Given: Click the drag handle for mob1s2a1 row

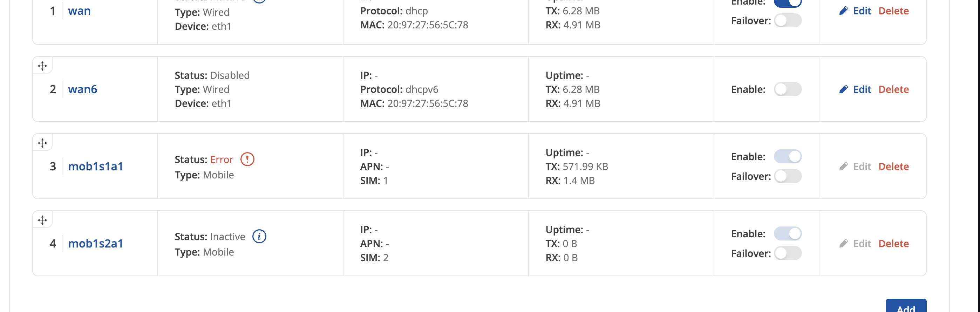Looking at the screenshot, I should tap(42, 220).
